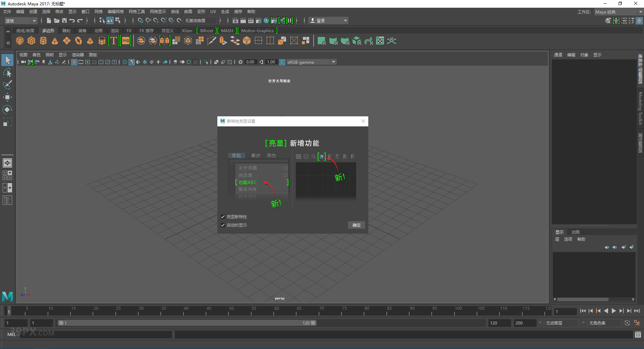Image resolution: width=644 pixels, height=349 pixels.
Task: Toggle use all lights bulb icon
Action: 158,62
